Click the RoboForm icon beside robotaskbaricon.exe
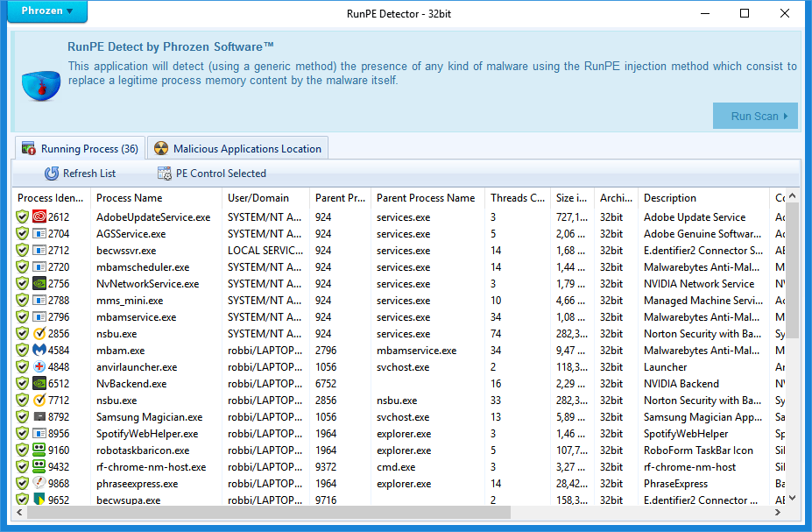The image size is (812, 532). coord(39,450)
